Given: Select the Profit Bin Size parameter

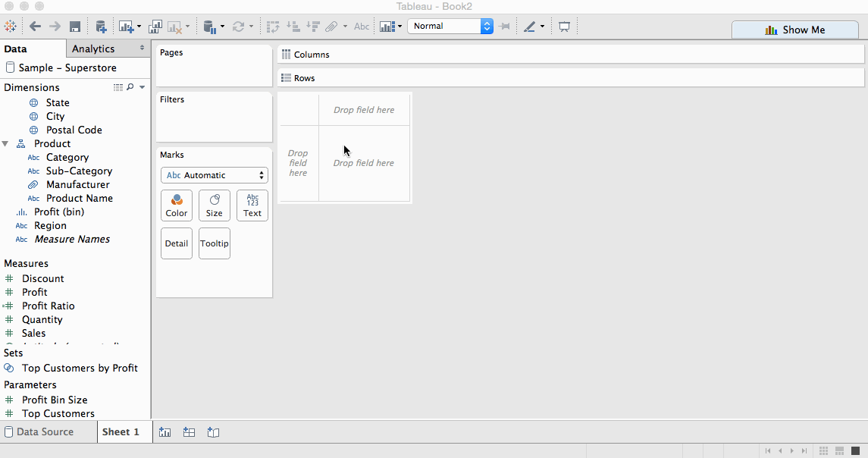Looking at the screenshot, I should tap(55, 400).
